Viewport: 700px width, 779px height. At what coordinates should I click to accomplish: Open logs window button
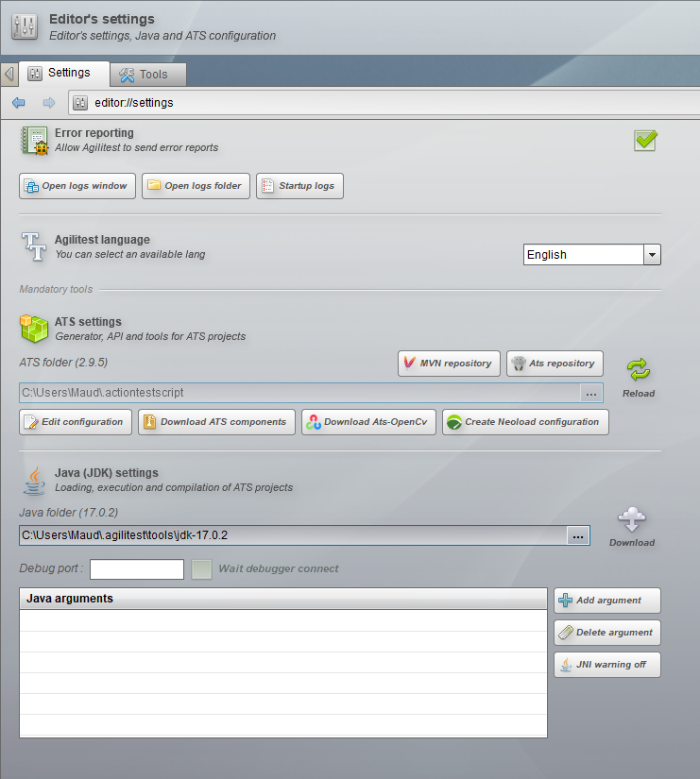coord(77,186)
